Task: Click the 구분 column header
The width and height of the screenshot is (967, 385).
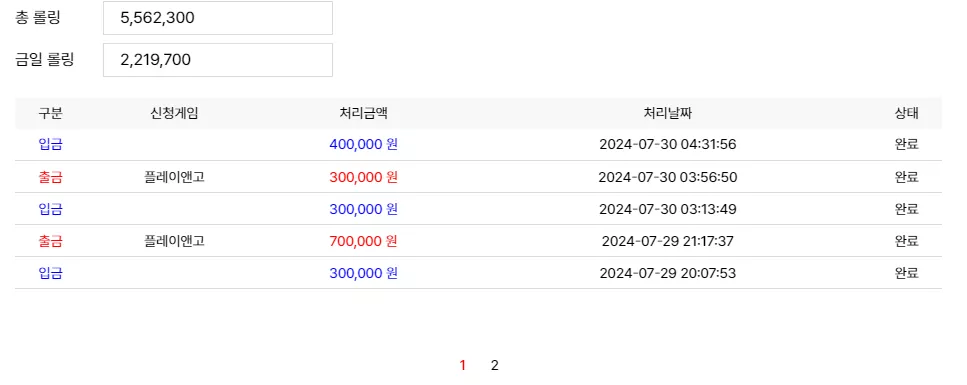Action: point(51,114)
